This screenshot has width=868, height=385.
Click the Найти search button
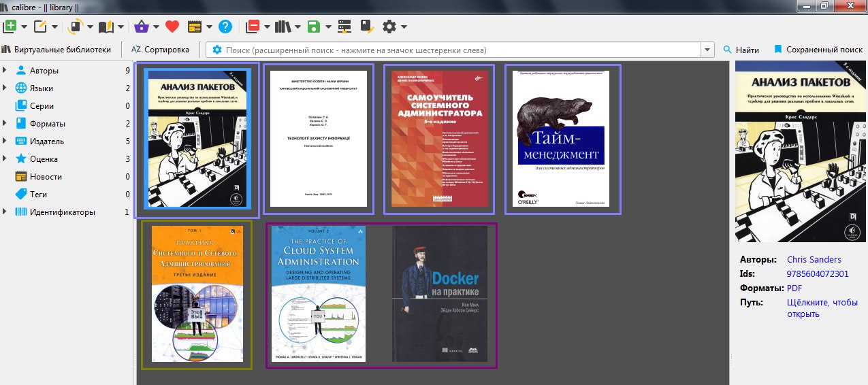741,50
